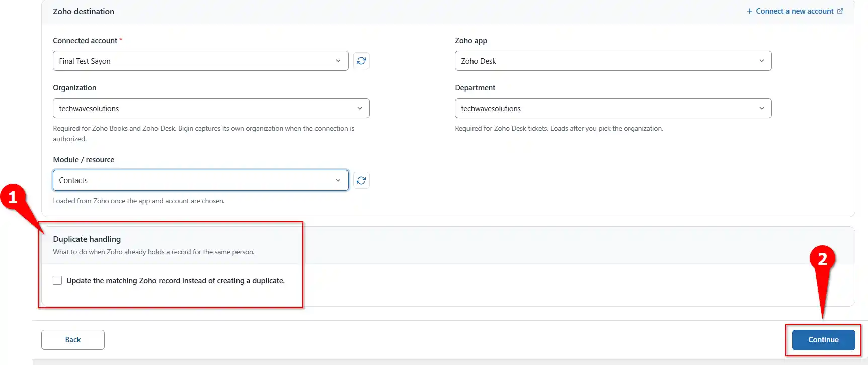Open the Connected account dropdown
868x365 pixels.
(201, 61)
